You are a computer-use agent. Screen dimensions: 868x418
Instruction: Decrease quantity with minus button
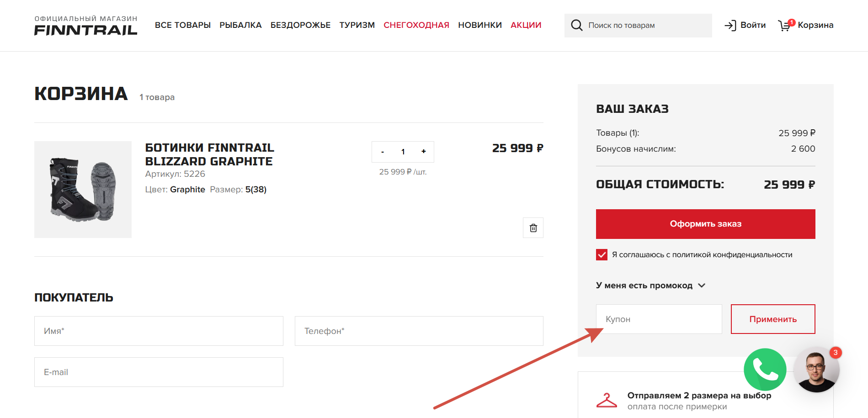pyautogui.click(x=383, y=152)
